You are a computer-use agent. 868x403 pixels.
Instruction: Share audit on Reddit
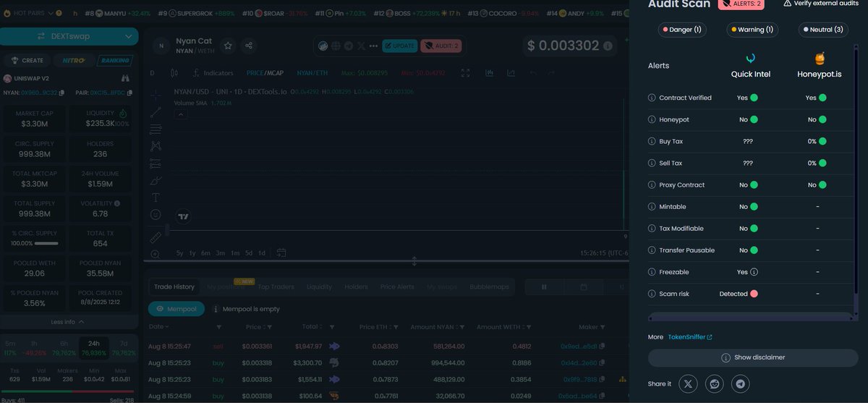point(714,383)
